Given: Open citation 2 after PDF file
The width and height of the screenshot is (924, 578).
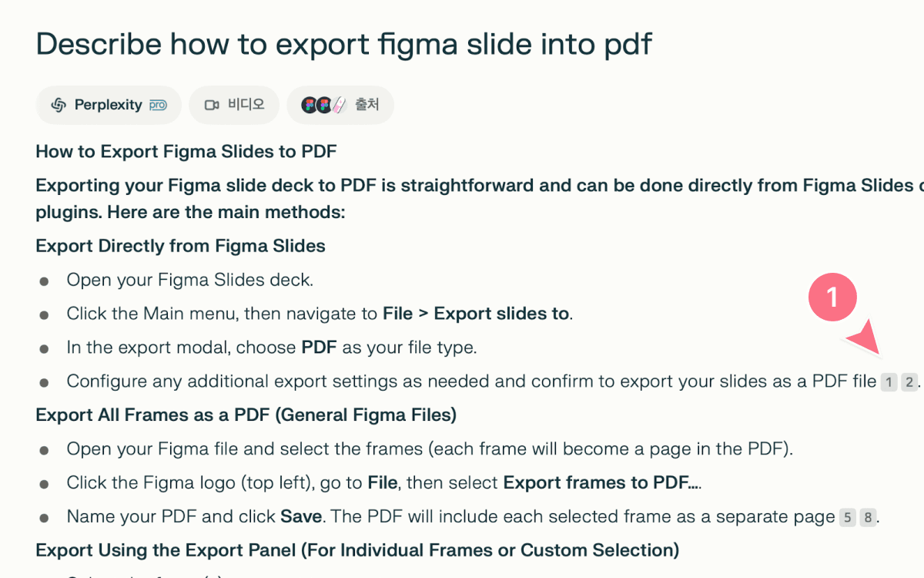Looking at the screenshot, I should [x=909, y=381].
